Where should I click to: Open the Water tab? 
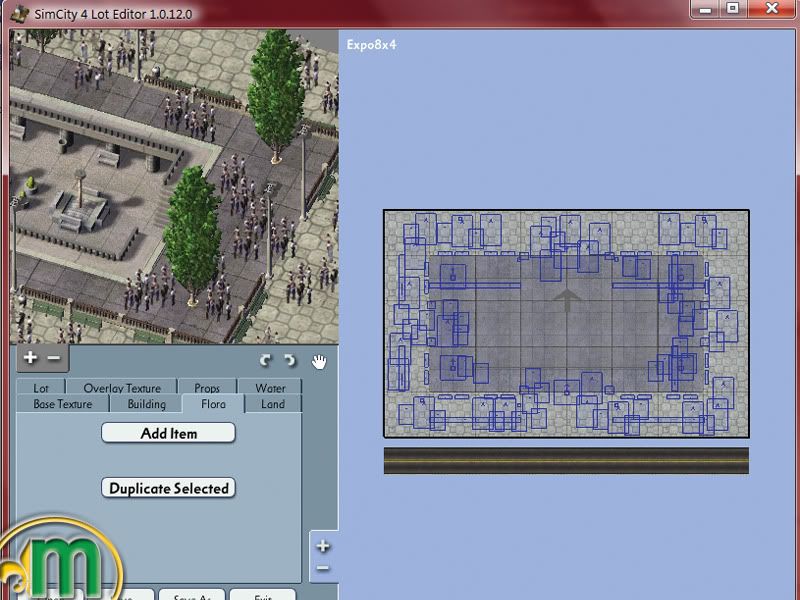[x=270, y=388]
